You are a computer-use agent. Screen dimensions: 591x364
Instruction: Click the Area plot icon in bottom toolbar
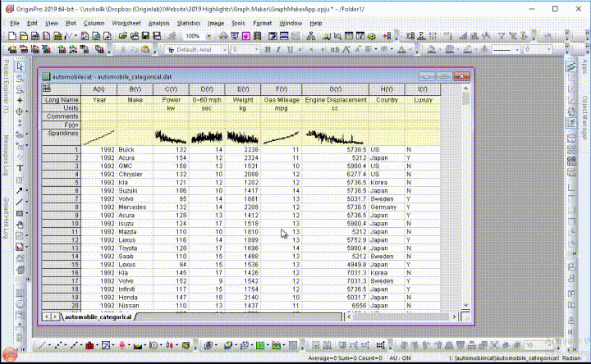137,345
